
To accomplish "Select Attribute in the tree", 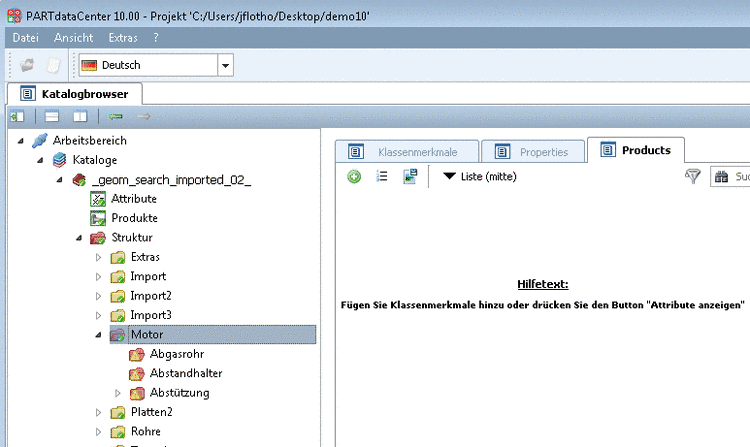I will (x=134, y=199).
